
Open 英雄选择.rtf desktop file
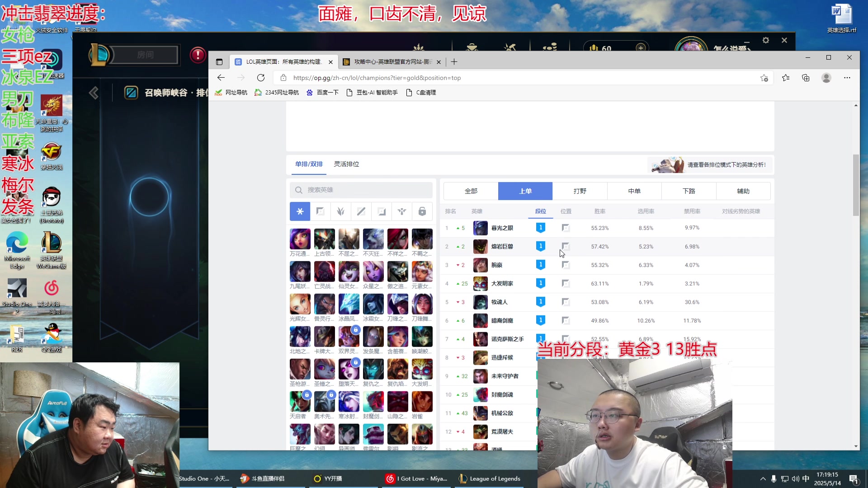click(841, 18)
